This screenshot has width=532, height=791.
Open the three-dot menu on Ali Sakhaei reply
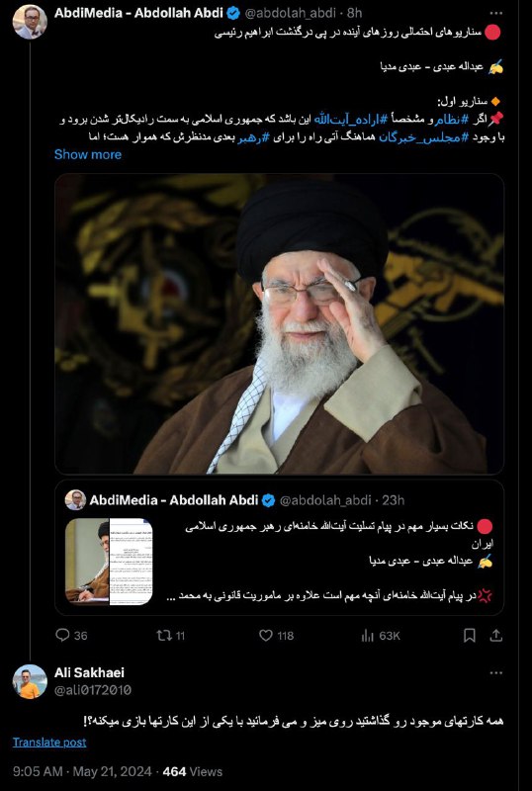(x=496, y=673)
